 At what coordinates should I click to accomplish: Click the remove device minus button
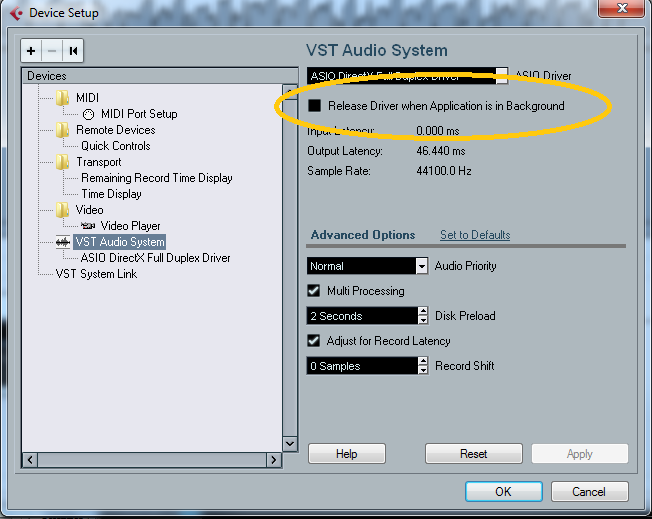(52, 50)
